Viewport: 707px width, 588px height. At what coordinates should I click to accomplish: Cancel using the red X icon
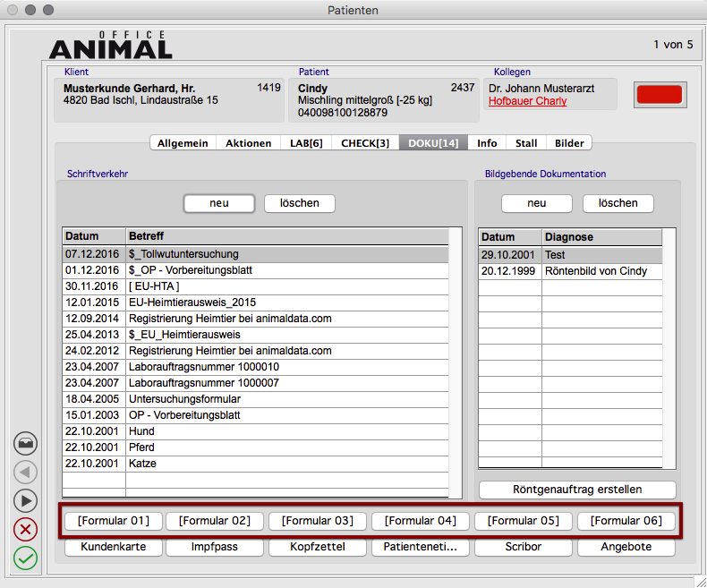(26, 529)
